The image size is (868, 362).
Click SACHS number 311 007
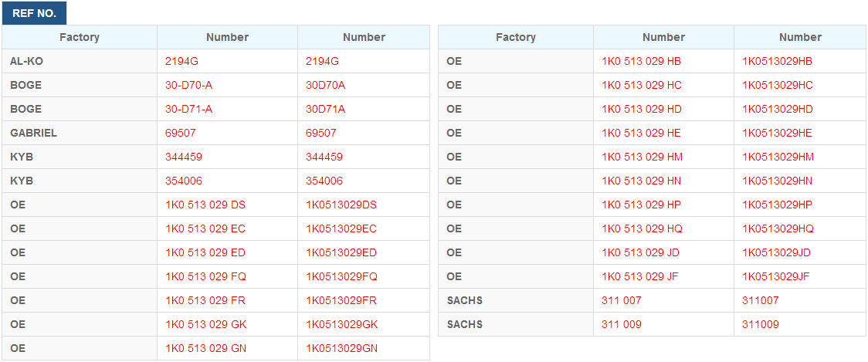(x=622, y=300)
